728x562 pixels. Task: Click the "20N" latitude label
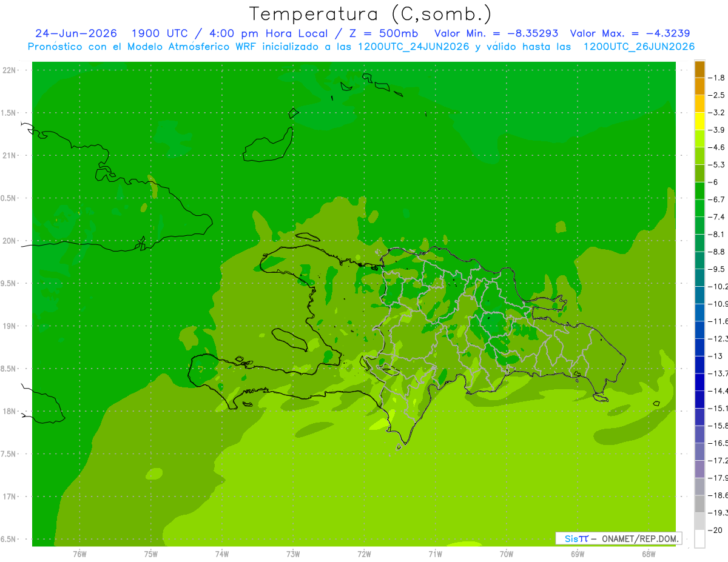tap(8, 241)
